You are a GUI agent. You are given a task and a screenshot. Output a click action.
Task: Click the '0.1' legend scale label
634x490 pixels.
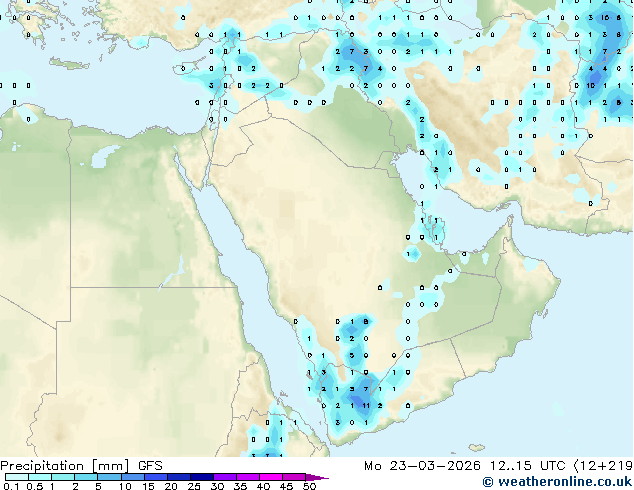(x=11, y=486)
